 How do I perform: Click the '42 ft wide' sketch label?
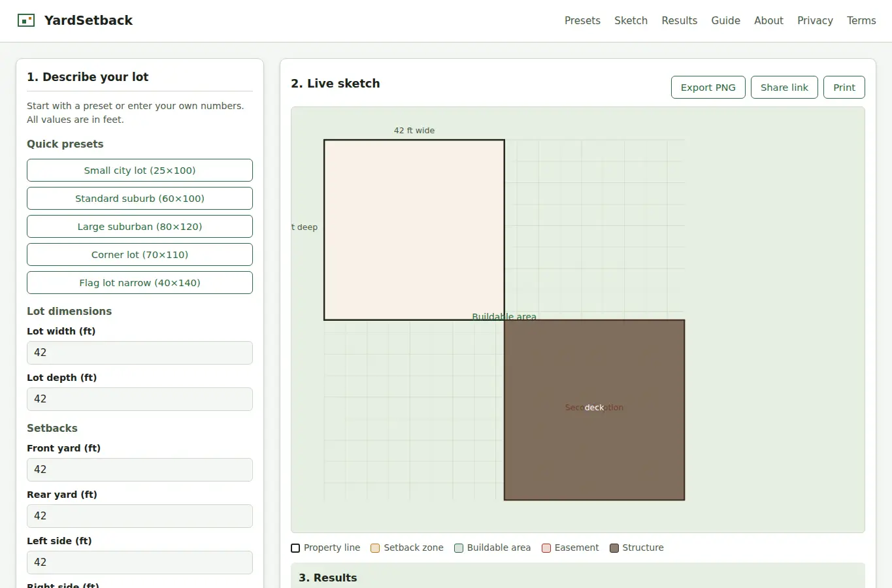click(x=414, y=131)
